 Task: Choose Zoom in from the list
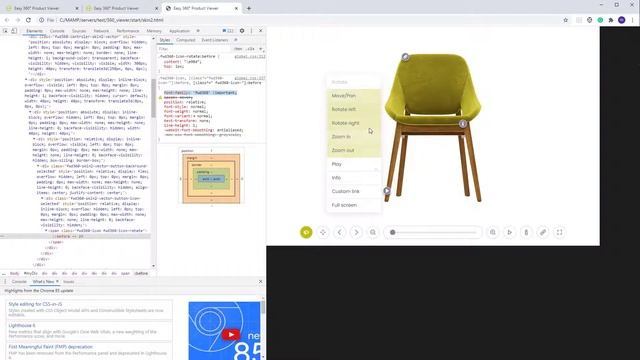pos(354,137)
